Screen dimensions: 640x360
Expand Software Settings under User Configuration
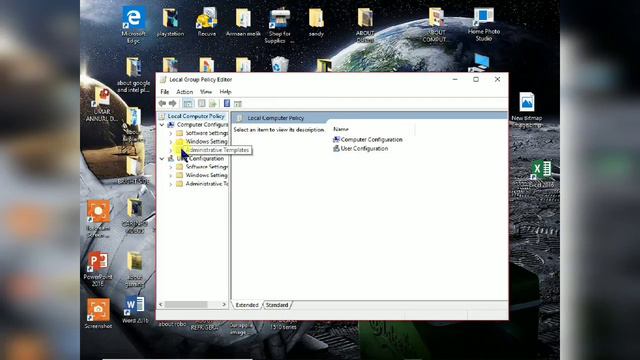click(x=171, y=167)
